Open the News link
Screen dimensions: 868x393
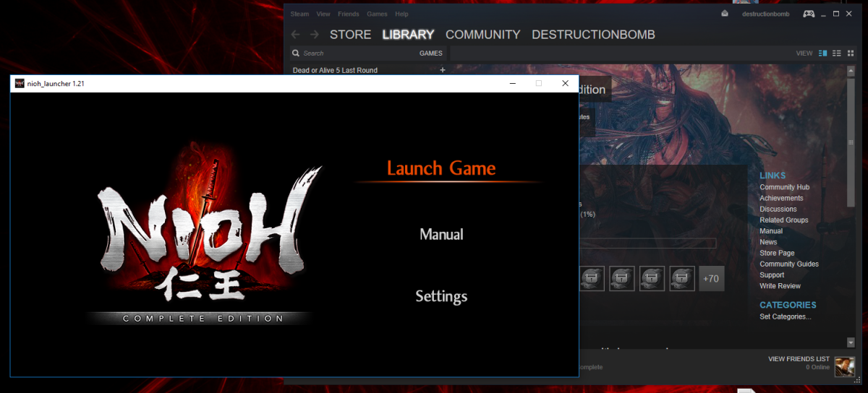click(768, 242)
